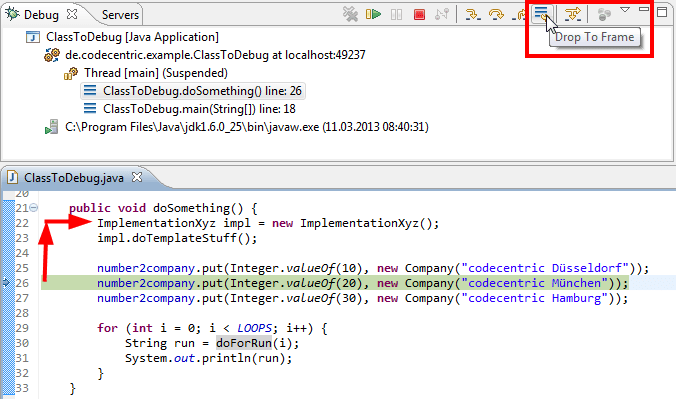
Task: Select the Debug view tab
Action: (41, 15)
